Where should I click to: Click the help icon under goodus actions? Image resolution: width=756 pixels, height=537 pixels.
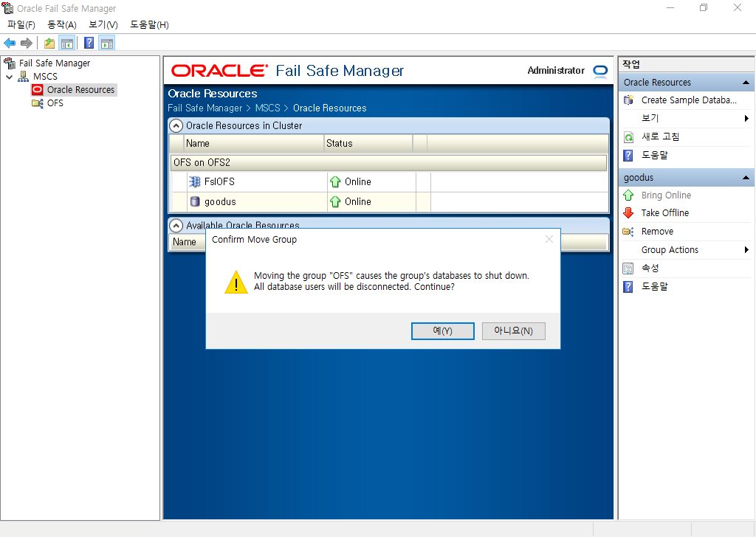(628, 287)
